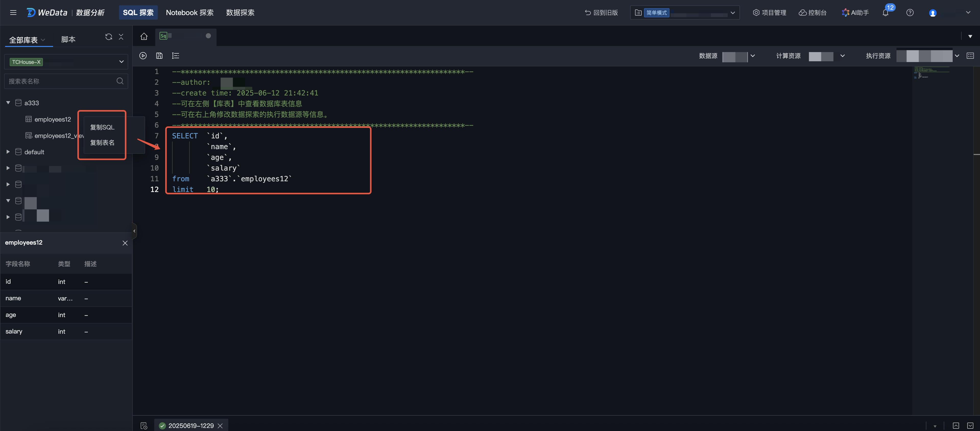Viewport: 980px width, 431px height.
Task: Expand the default database node
Action: coord(8,152)
